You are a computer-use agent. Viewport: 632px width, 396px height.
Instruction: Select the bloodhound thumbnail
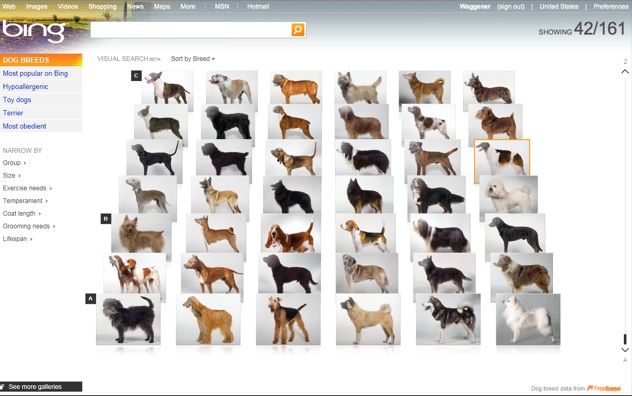[x=293, y=157]
